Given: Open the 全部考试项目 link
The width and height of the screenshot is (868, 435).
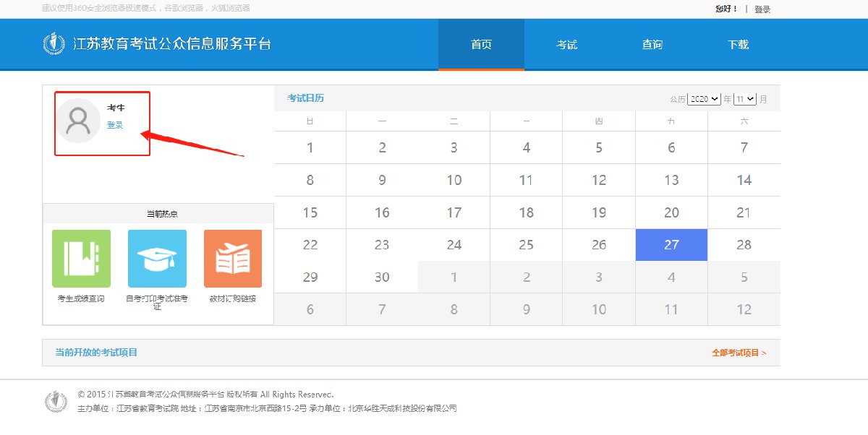Looking at the screenshot, I should click(x=739, y=353).
